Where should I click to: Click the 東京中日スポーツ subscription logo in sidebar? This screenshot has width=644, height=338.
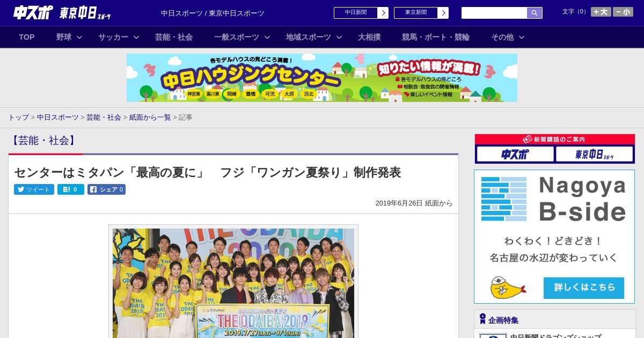(594, 155)
